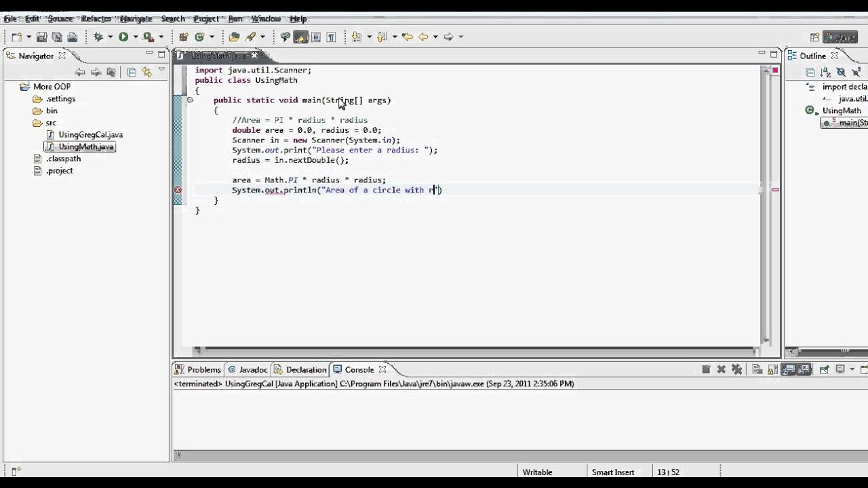Click the Next Annotation toolbar icon
This screenshot has width=868, height=488.
357,37
